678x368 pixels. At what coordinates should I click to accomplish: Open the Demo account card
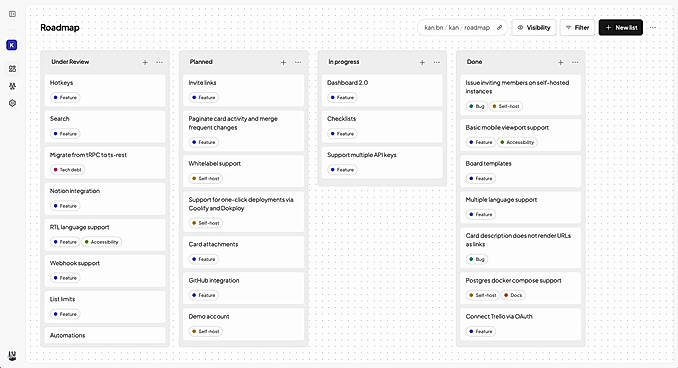point(243,324)
